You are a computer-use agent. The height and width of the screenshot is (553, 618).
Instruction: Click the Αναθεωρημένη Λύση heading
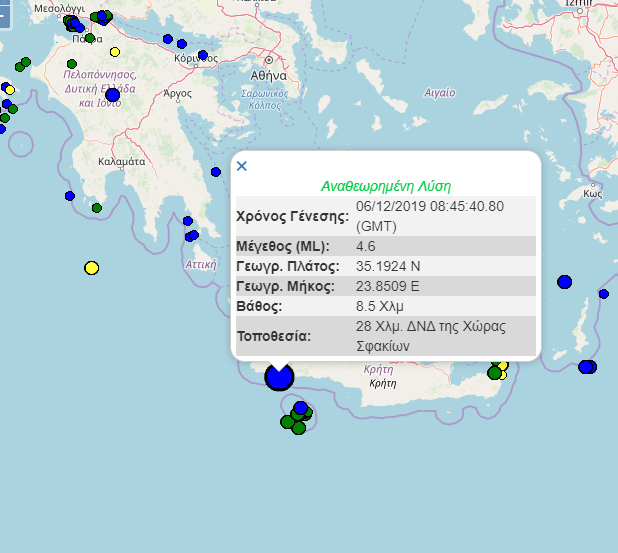385,186
